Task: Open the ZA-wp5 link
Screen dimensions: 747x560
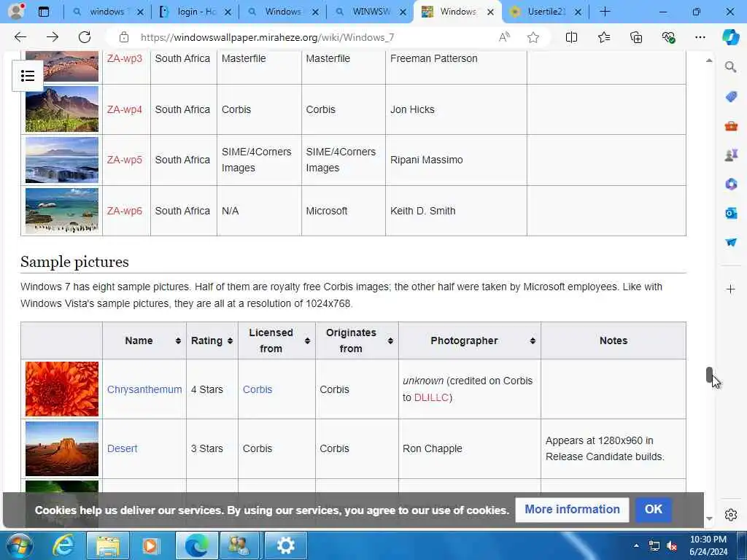Action: tap(124, 160)
